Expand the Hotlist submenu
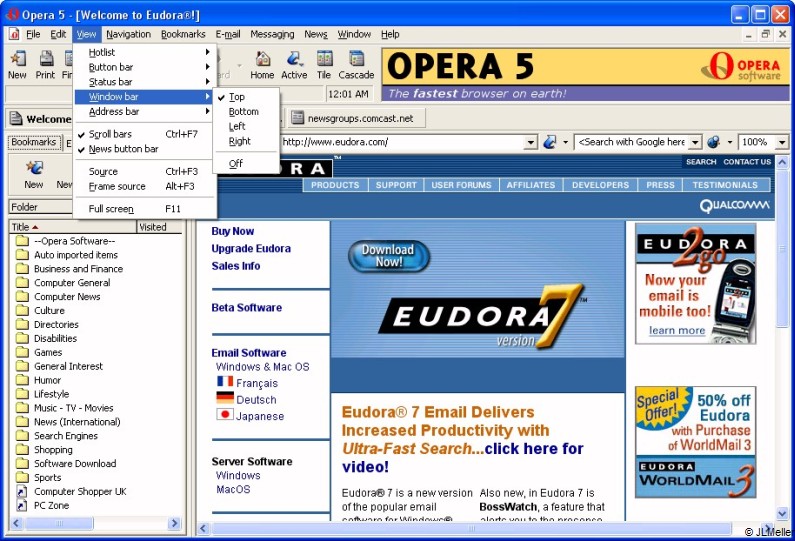Viewport: 795px width, 541px height. (x=144, y=52)
